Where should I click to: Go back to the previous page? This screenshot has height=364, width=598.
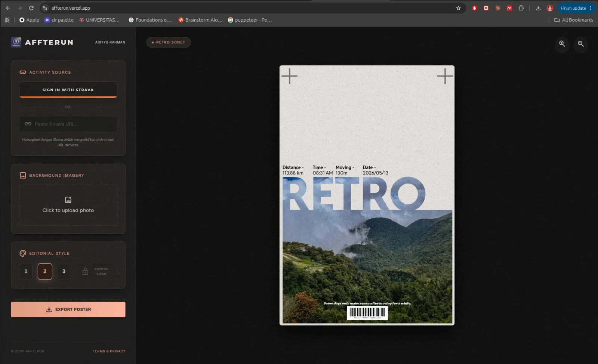click(x=8, y=8)
